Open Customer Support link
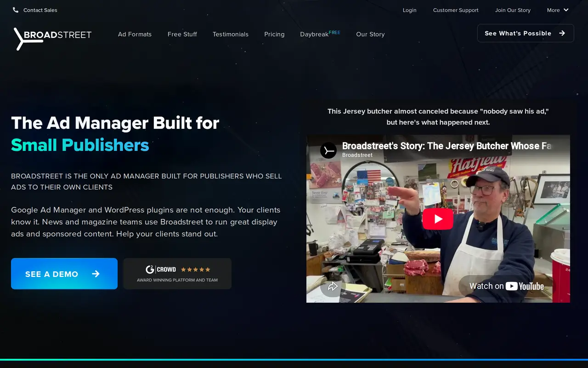This screenshot has width=588, height=368. coord(456,10)
